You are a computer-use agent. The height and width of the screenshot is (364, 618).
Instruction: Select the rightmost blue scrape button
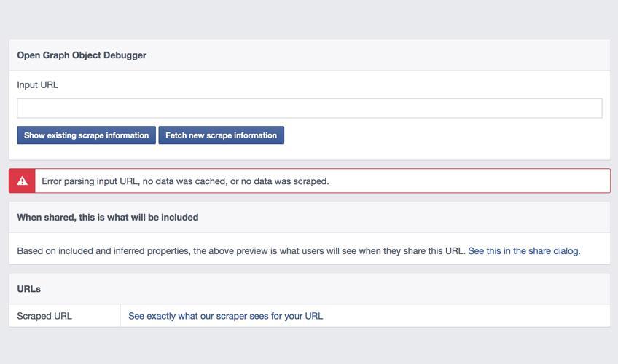221,135
